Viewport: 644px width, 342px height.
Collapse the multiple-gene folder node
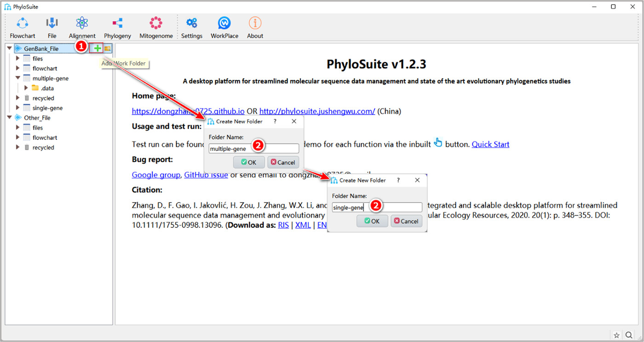pyautogui.click(x=18, y=78)
